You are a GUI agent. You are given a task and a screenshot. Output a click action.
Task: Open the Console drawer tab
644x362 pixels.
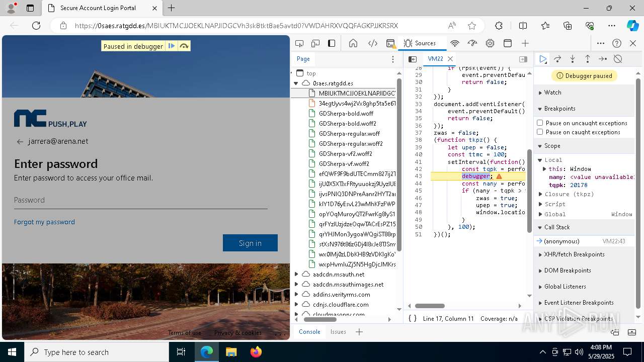coord(309,332)
